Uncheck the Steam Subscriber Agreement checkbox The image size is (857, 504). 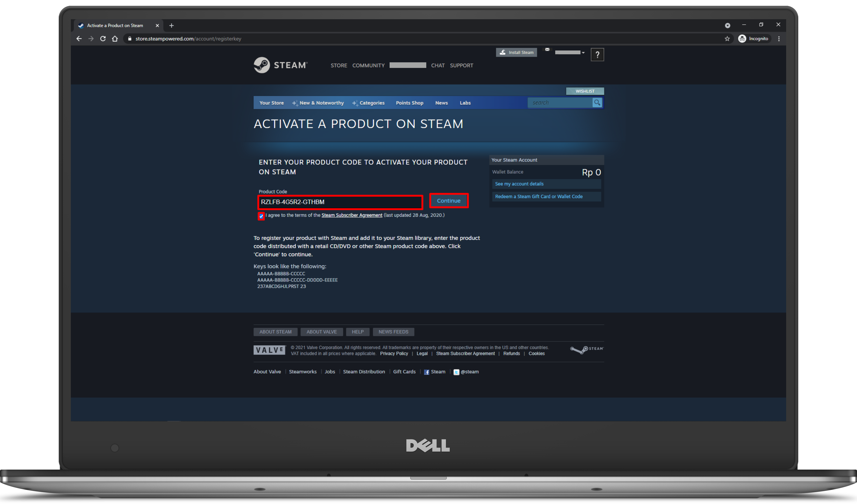tap(261, 216)
